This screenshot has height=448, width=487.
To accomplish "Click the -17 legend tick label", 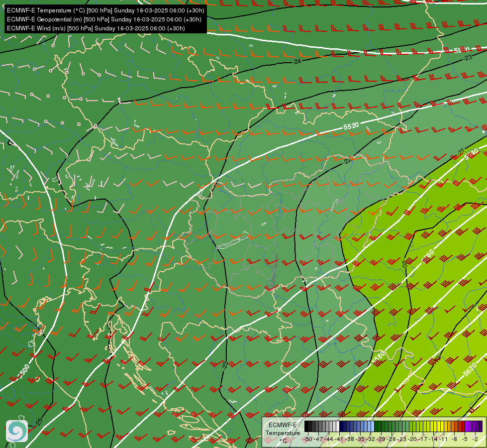I will tap(423, 439).
